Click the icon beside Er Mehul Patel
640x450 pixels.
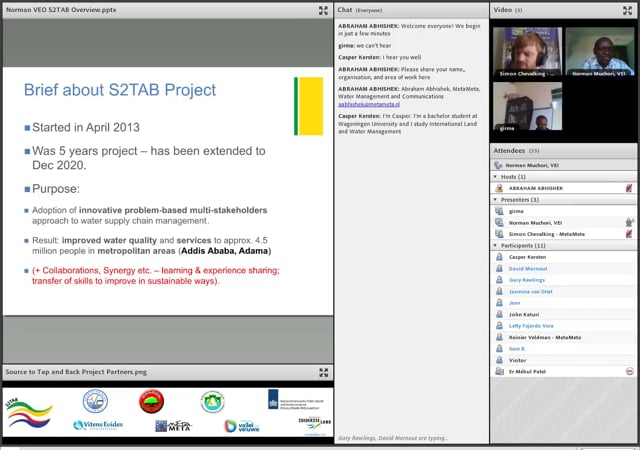pyautogui.click(x=499, y=371)
